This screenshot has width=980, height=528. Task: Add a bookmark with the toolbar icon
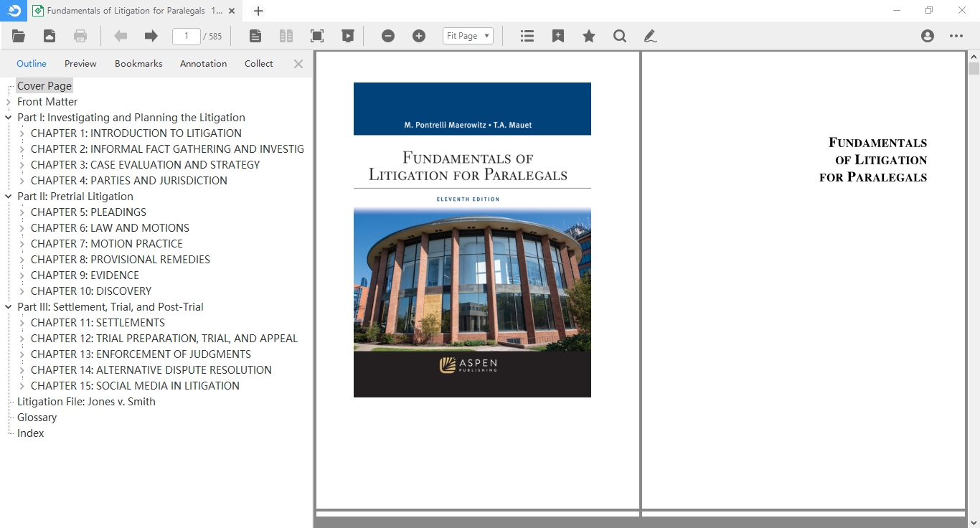click(x=558, y=36)
